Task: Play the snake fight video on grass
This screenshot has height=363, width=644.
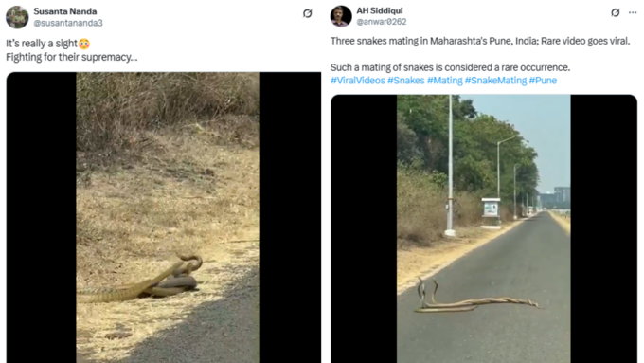Action: (164, 217)
